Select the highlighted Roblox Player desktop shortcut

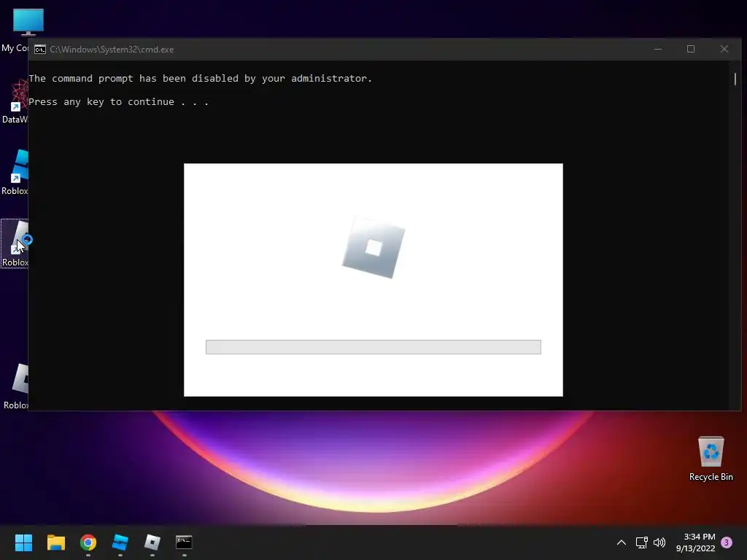click(x=15, y=244)
